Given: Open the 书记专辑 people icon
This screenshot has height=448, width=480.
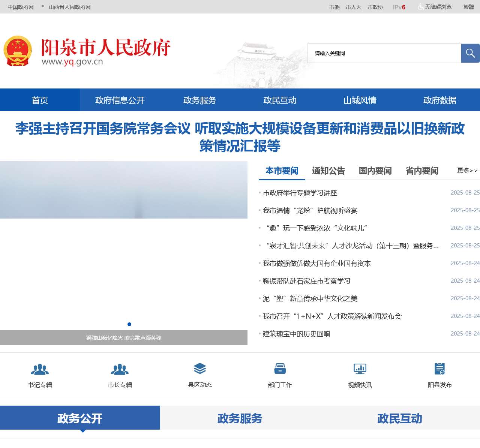Looking at the screenshot, I should point(40,369).
